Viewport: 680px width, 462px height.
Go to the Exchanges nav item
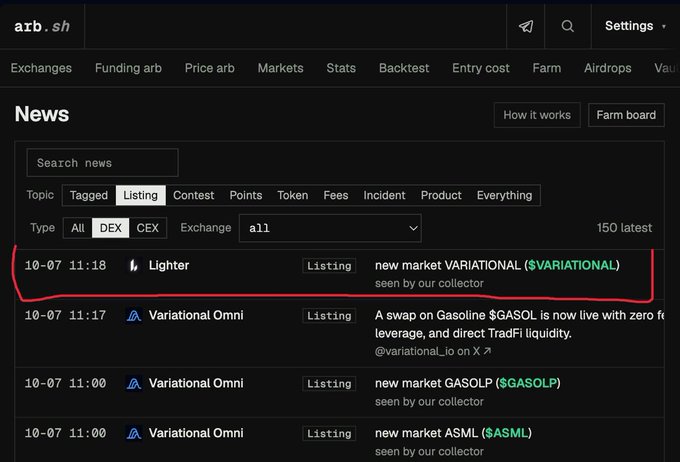pos(41,68)
